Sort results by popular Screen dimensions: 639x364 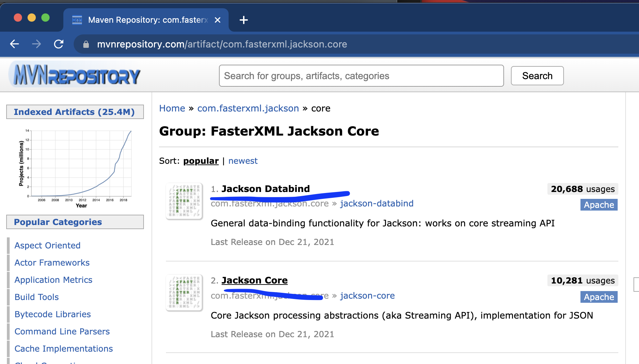[x=201, y=161]
